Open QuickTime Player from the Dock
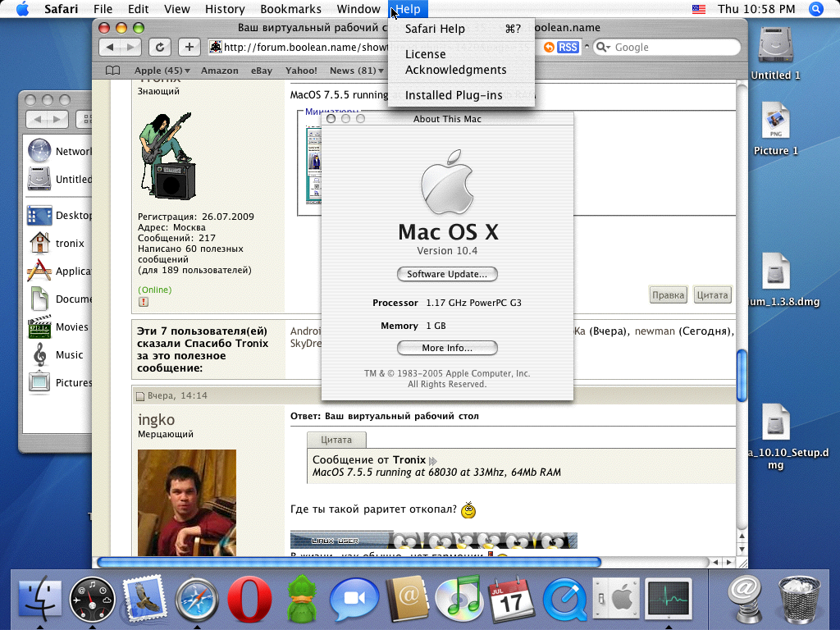The height and width of the screenshot is (630, 840). 564,600
